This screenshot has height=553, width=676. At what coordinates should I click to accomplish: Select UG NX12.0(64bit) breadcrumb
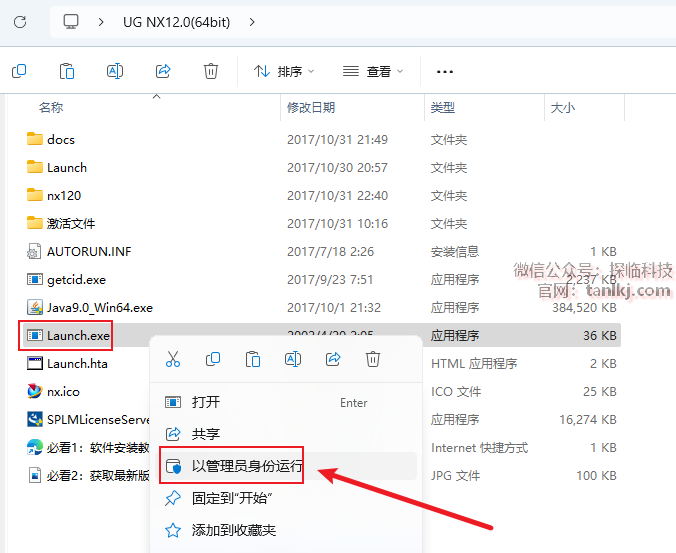tap(176, 22)
